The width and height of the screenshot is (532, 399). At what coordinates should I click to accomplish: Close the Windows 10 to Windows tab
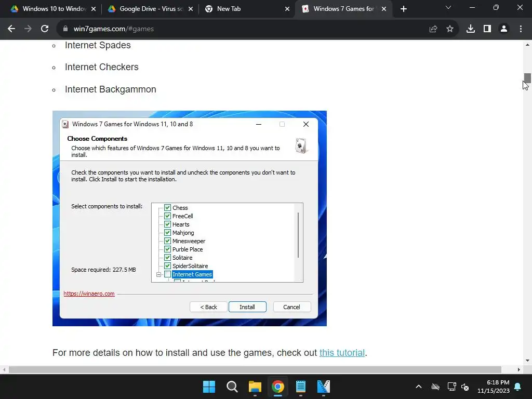click(94, 9)
